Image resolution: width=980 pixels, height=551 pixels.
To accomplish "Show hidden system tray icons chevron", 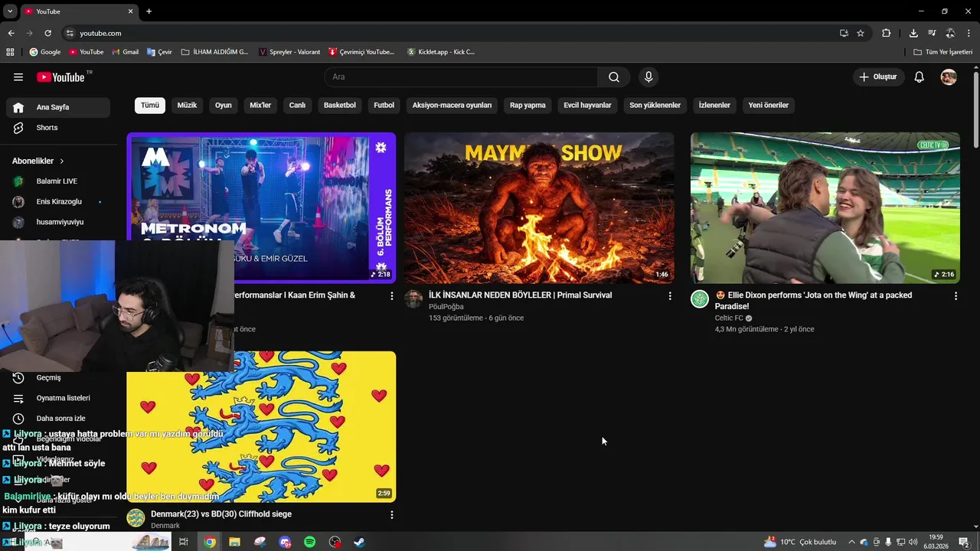I will click(851, 542).
